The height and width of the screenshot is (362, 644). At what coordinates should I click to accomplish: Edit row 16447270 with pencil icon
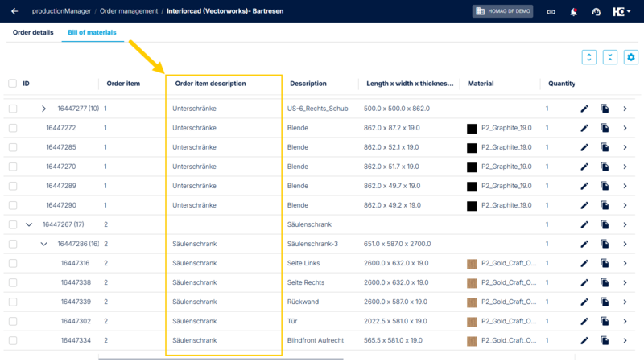pos(584,167)
